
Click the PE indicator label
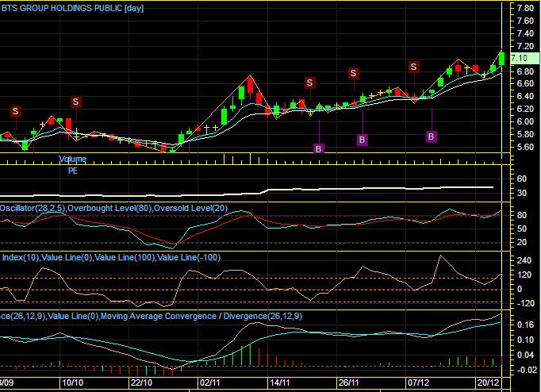tap(73, 171)
